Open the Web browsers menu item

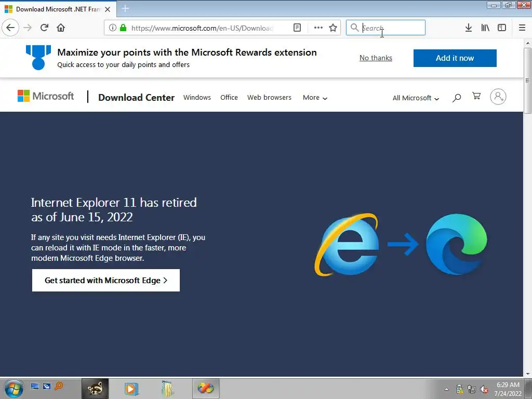pos(270,97)
